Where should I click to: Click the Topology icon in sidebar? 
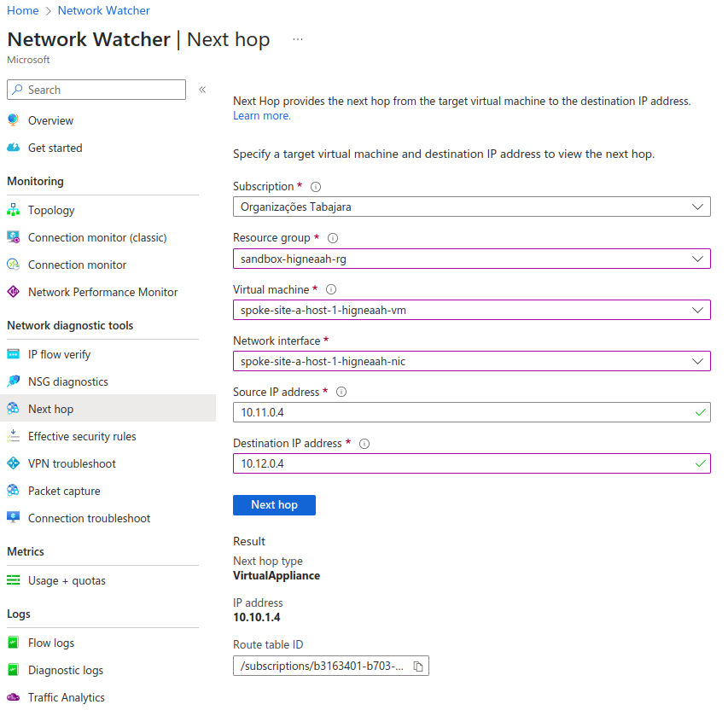(13, 209)
